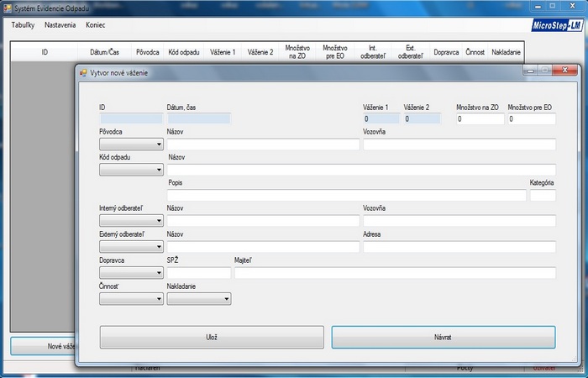Click the Majiteľ text field
The image size is (588, 378).
396,273
